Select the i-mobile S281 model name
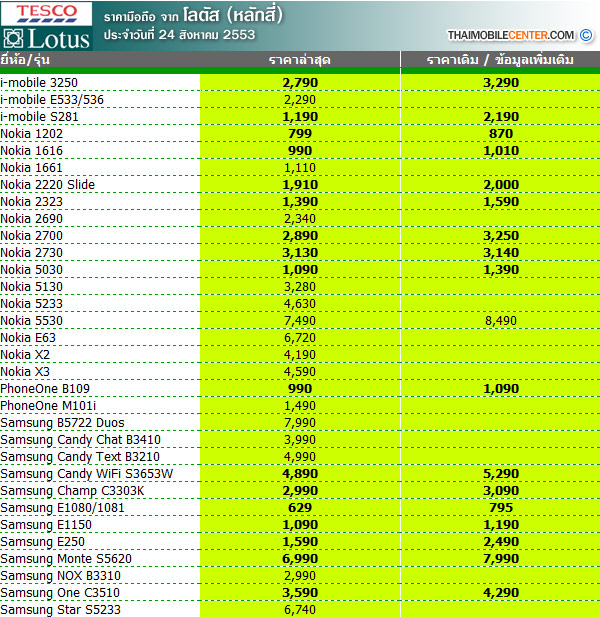Image resolution: width=600 pixels, height=617 pixels. click(39, 116)
